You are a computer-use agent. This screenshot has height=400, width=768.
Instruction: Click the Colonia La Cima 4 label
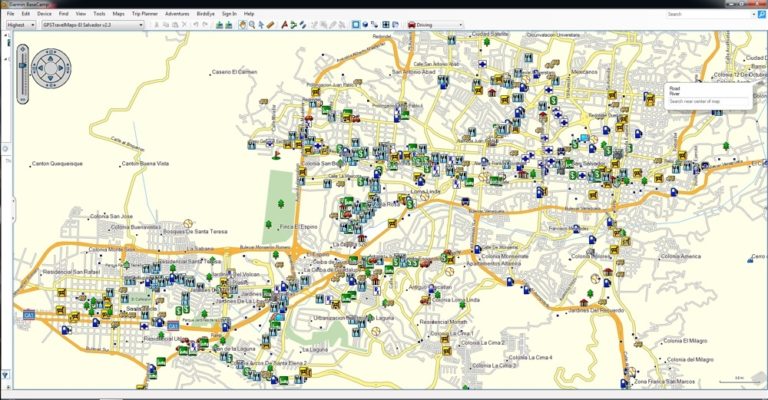(x=530, y=358)
